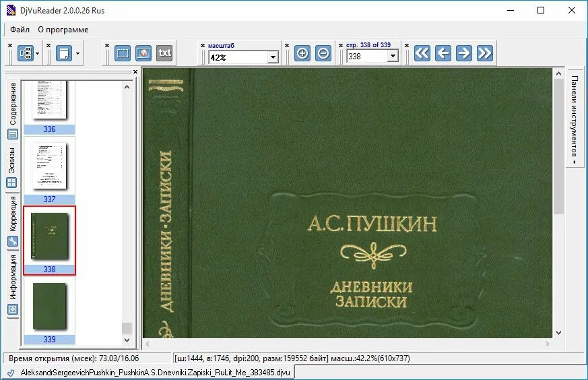Minimize the DjVuReader window
This screenshot has width=588, height=380.
(x=511, y=10)
